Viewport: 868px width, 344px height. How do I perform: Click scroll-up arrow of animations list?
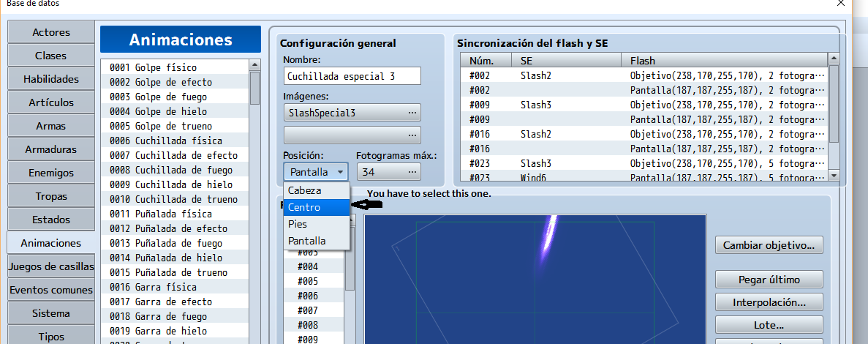tap(254, 65)
